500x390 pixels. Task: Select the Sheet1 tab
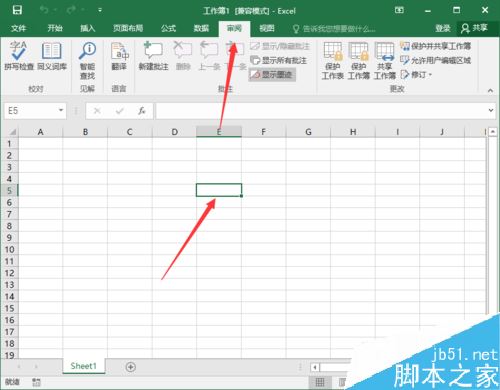pyautogui.click(x=83, y=366)
